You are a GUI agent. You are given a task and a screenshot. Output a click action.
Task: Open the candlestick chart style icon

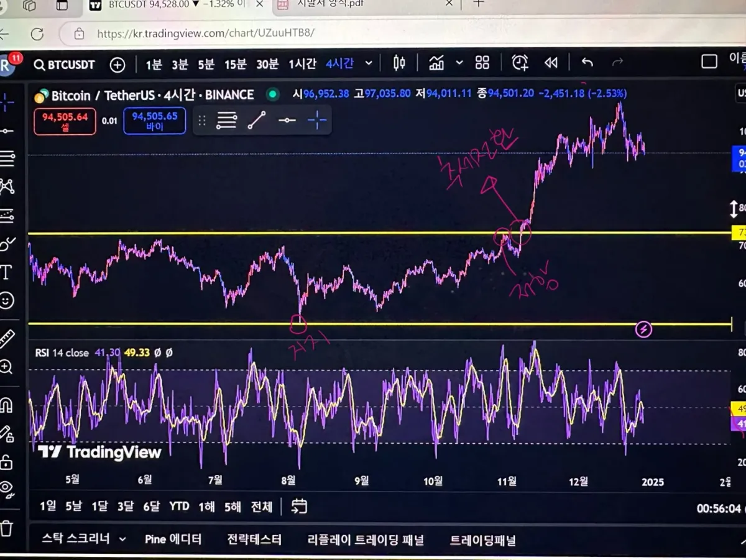click(399, 63)
